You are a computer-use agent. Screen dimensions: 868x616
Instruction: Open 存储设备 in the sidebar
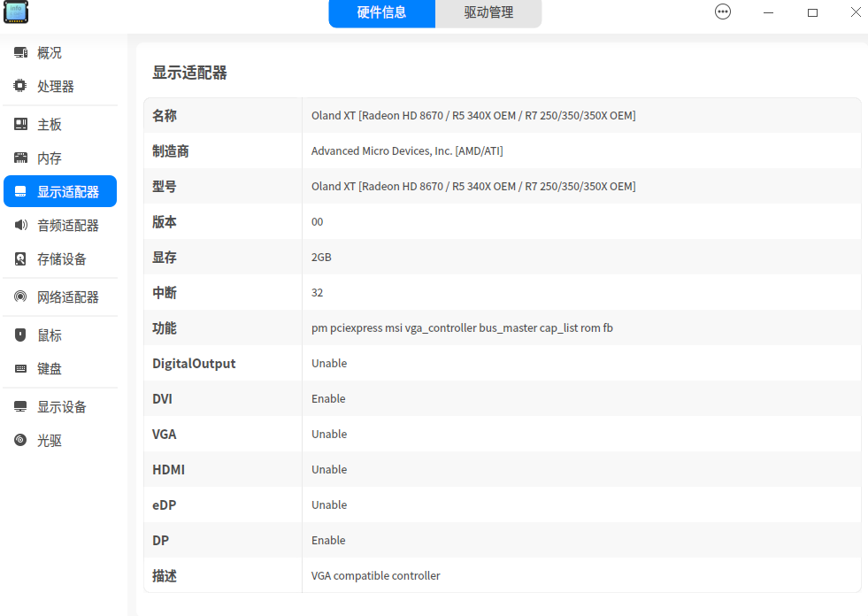(60, 259)
